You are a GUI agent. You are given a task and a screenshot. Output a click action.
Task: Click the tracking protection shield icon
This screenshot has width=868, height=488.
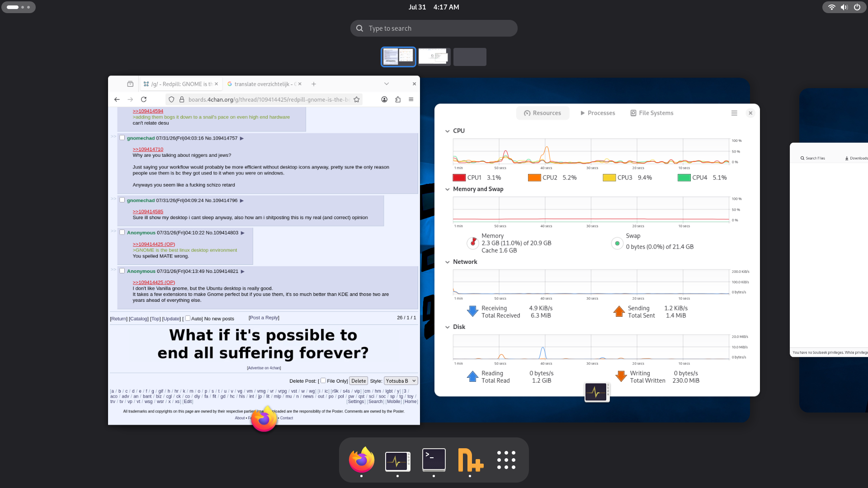(x=171, y=99)
